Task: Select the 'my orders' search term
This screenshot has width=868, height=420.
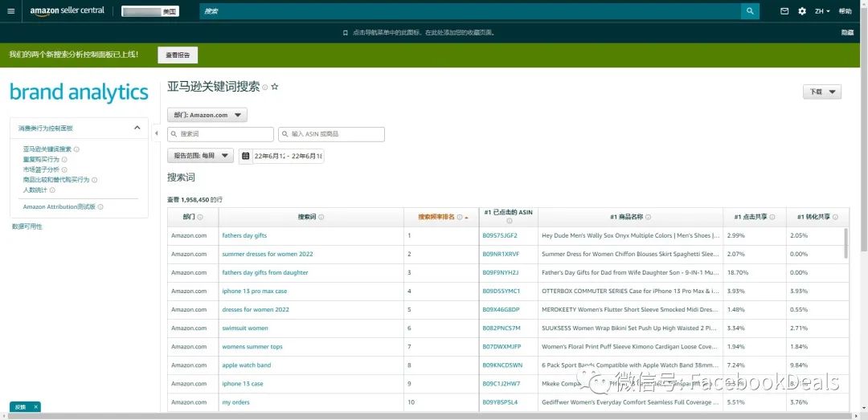Action: 235,402
